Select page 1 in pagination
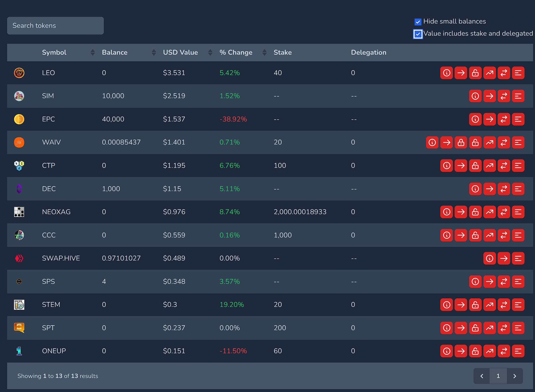Screen dimensions: 535x392 tap(498, 376)
